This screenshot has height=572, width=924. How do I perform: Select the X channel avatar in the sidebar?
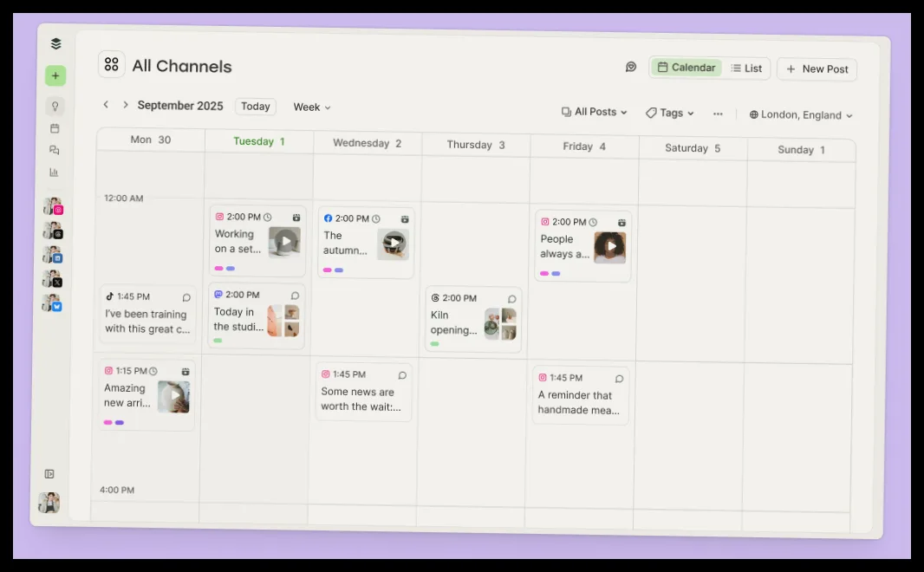53,279
